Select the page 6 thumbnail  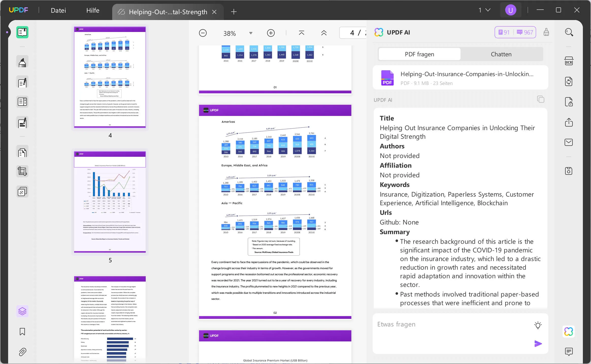[x=110, y=320]
